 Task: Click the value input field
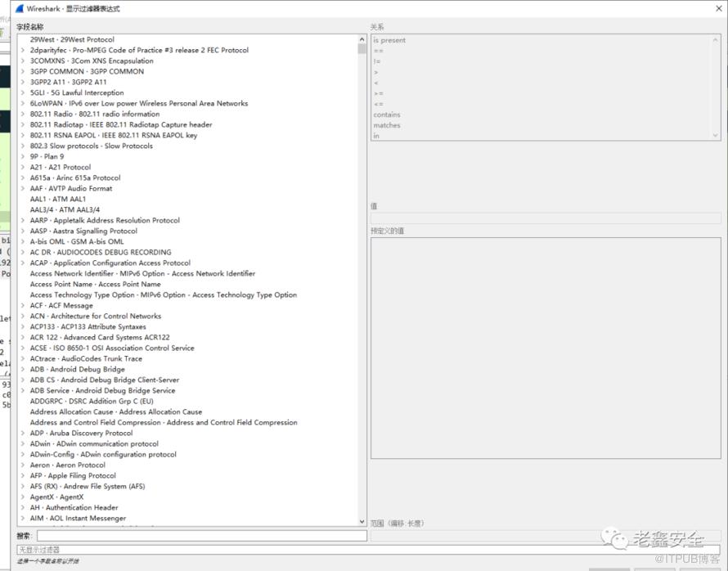[x=546, y=218]
